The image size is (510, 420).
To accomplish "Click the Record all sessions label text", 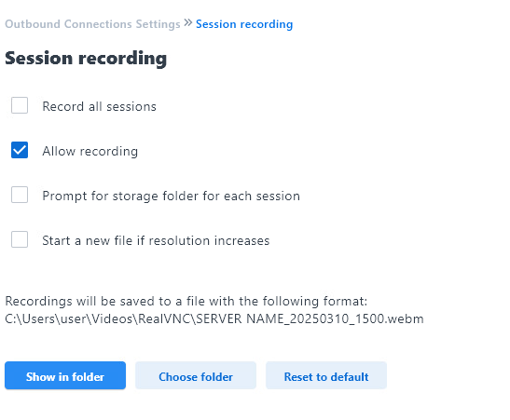I will [x=99, y=106].
